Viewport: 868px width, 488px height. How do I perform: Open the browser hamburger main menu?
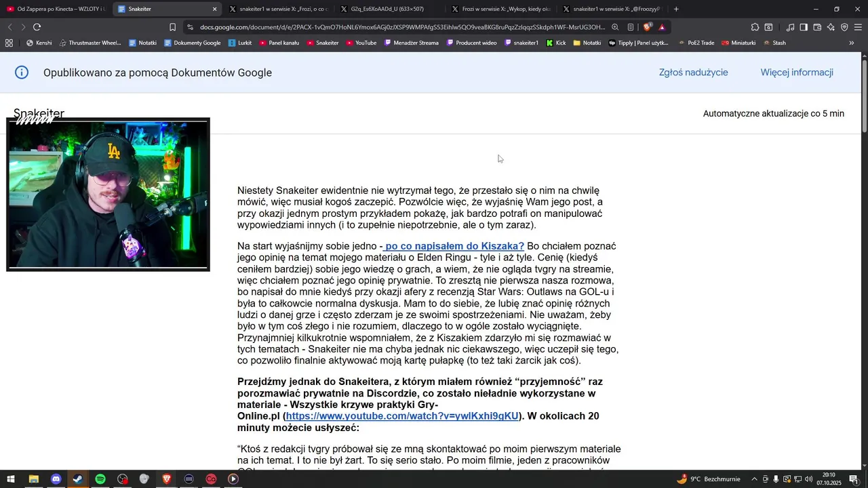[858, 27]
